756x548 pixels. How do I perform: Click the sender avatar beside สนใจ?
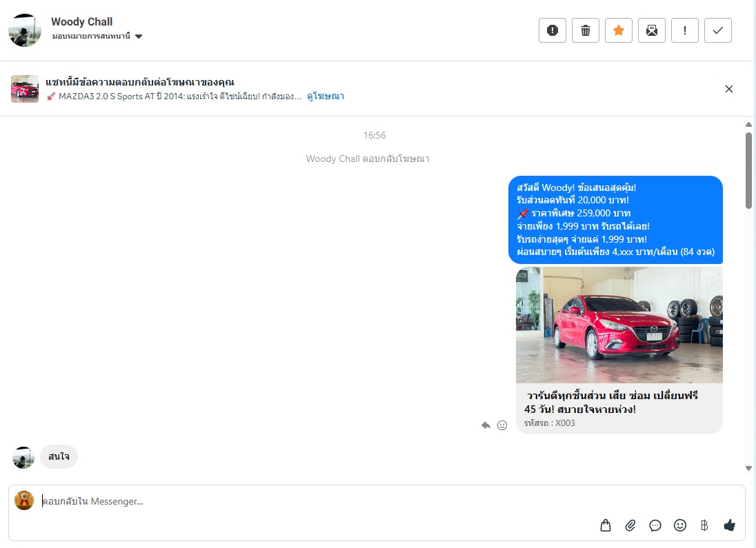pyautogui.click(x=23, y=458)
